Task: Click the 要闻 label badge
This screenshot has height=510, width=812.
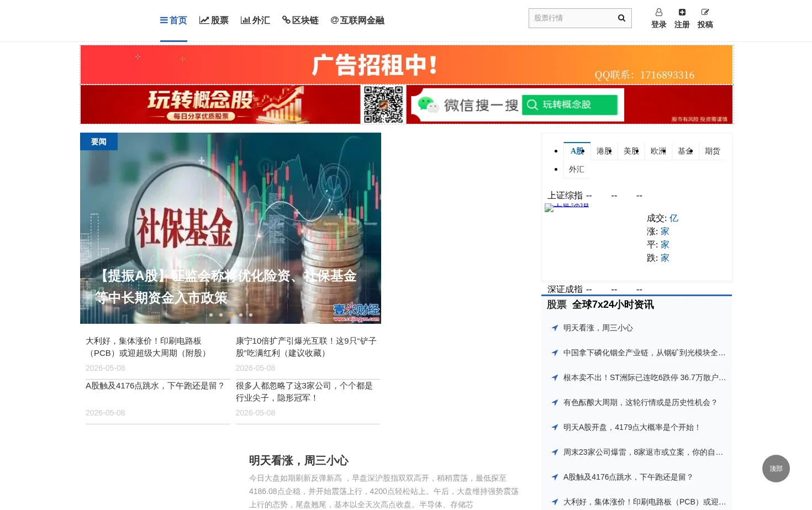Action: click(99, 141)
